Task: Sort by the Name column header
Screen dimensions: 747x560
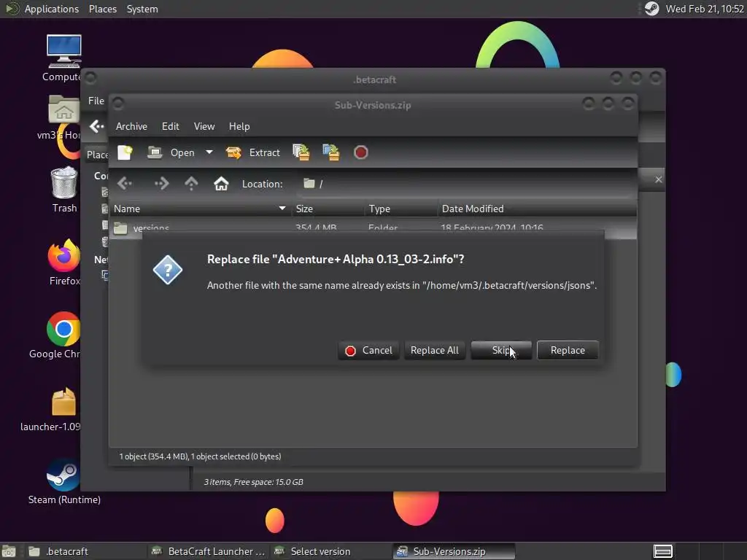Action: (200, 209)
